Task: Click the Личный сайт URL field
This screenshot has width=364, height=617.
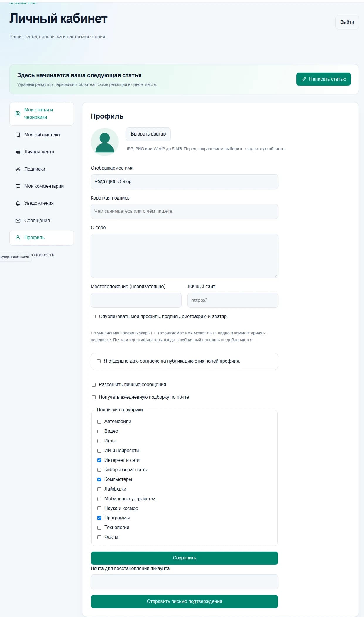Action: [x=233, y=300]
